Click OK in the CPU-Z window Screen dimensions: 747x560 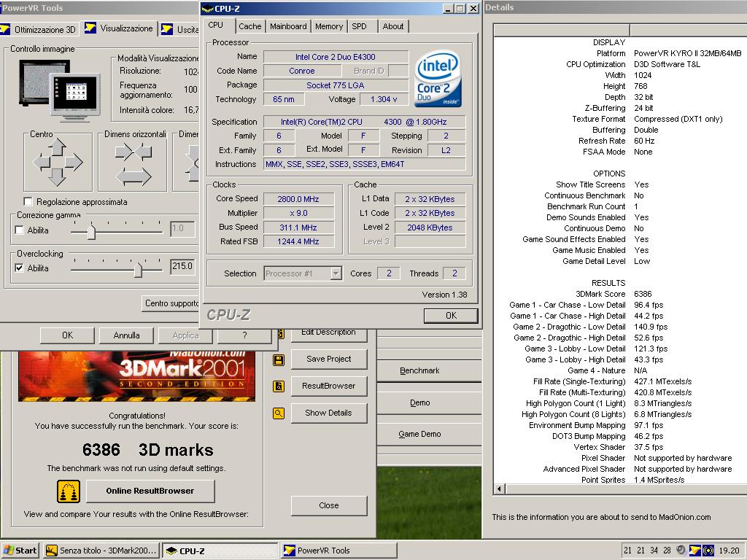tap(451, 315)
